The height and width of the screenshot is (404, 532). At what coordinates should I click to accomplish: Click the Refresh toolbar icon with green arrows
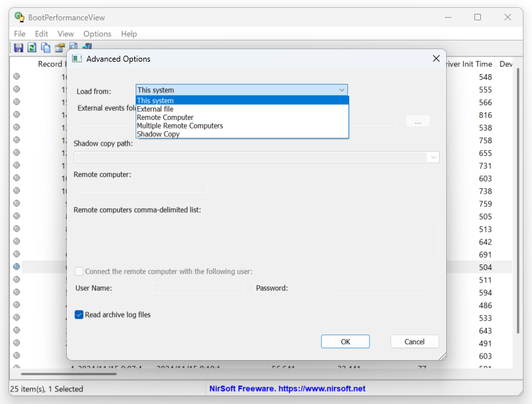click(x=32, y=47)
